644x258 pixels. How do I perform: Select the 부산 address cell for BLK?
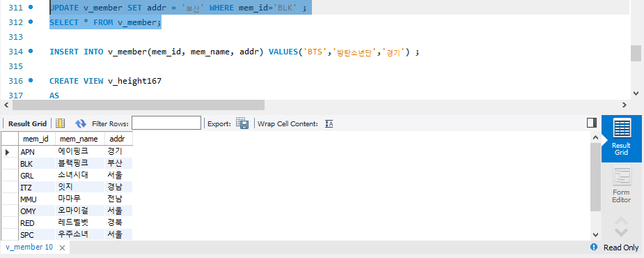118,163
